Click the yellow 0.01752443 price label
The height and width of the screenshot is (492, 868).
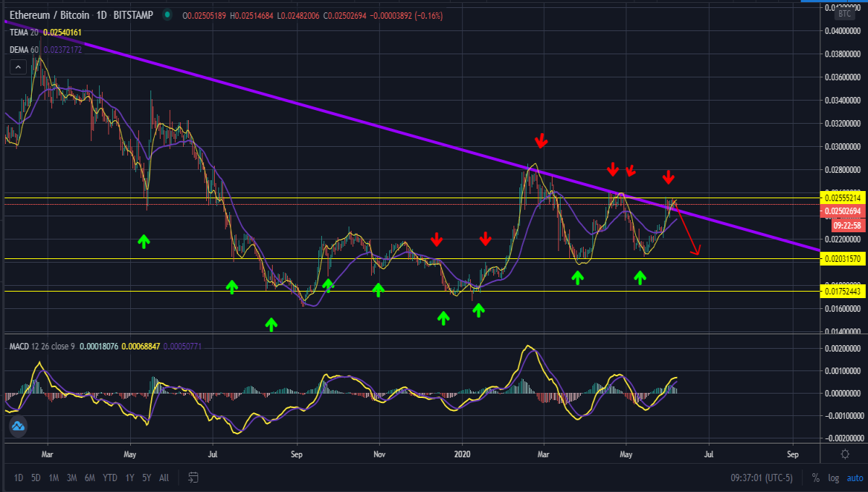[x=843, y=291]
